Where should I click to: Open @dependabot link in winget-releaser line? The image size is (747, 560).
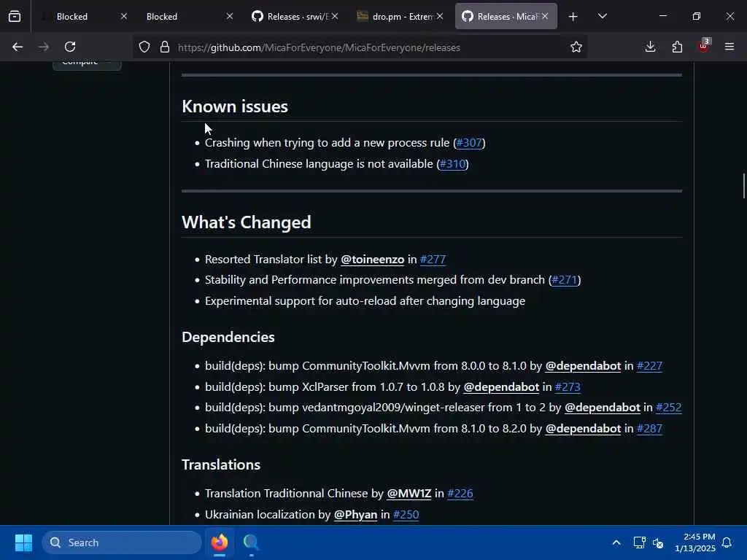pyautogui.click(x=602, y=408)
